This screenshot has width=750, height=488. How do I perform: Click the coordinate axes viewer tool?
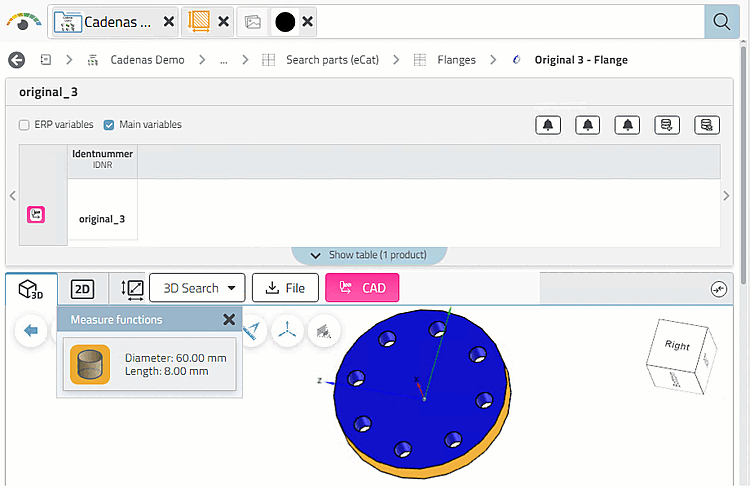click(287, 331)
